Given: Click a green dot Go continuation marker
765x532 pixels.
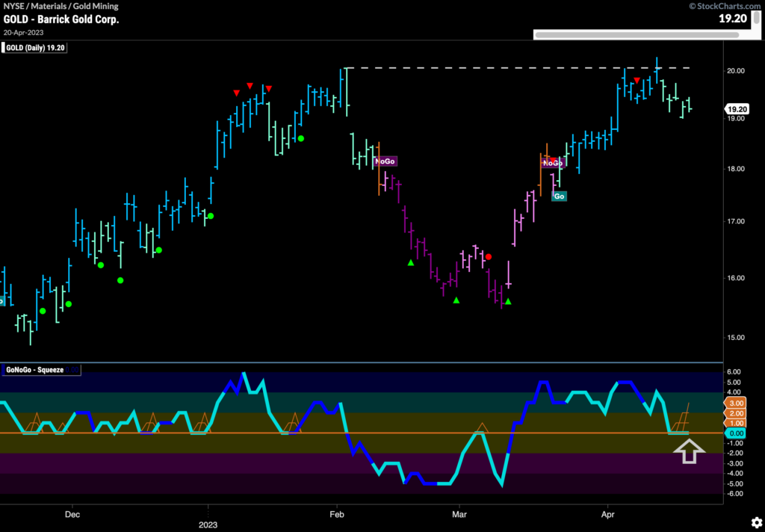Looking at the screenshot, I should pyautogui.click(x=301, y=138).
